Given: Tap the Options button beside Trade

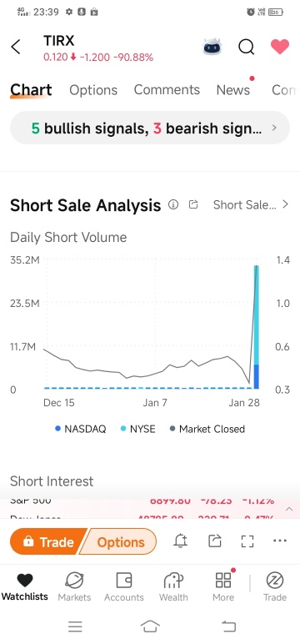Looking at the screenshot, I should 120,542.
